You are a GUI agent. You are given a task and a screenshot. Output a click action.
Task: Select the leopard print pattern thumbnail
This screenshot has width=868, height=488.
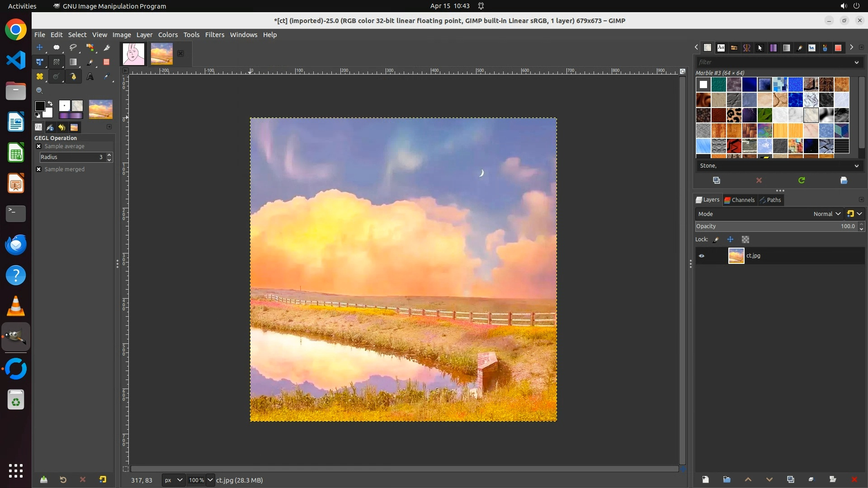[x=734, y=115]
